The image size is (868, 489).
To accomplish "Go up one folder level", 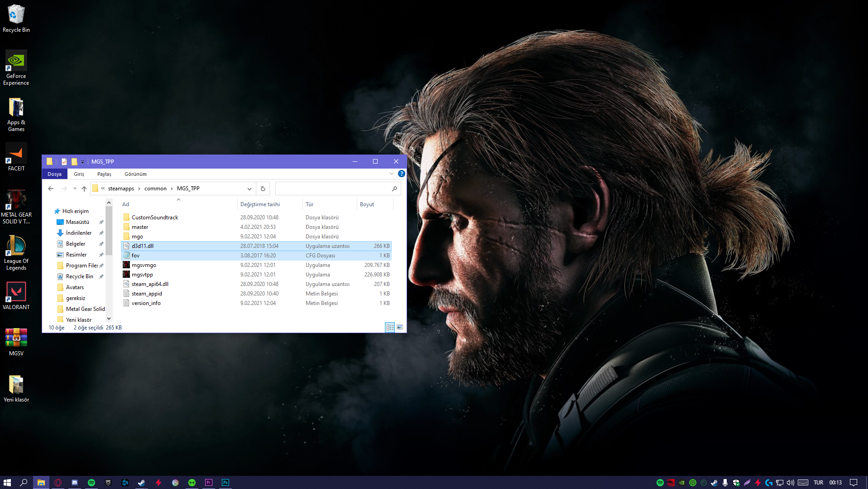I will pyautogui.click(x=84, y=189).
